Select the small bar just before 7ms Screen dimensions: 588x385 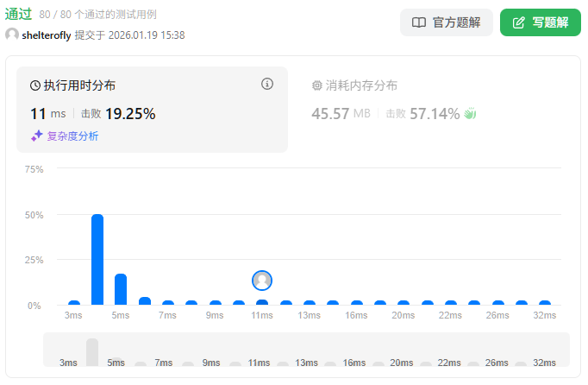pyautogui.click(x=145, y=300)
